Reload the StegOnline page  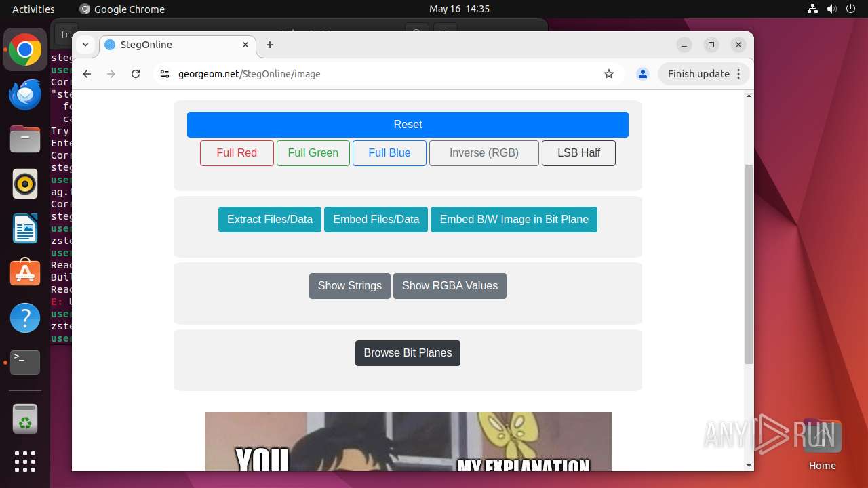(136, 74)
